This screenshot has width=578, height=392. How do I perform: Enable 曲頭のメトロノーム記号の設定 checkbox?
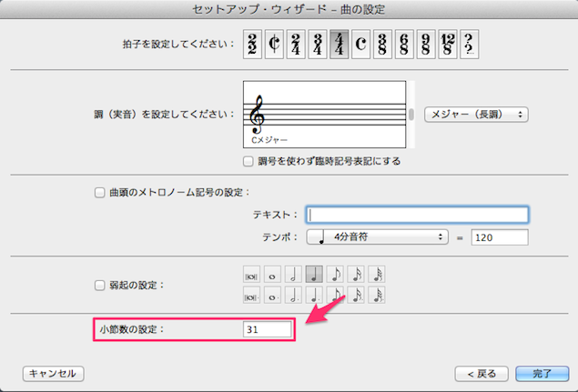(x=99, y=193)
